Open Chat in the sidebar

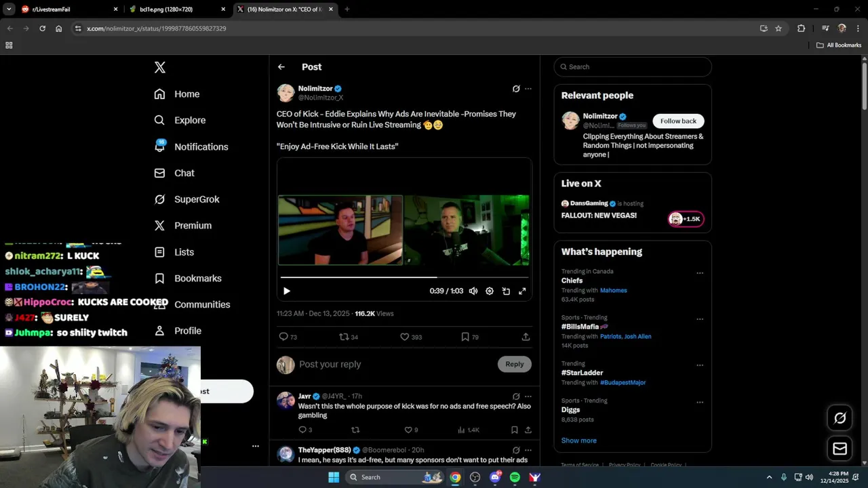[174, 173]
